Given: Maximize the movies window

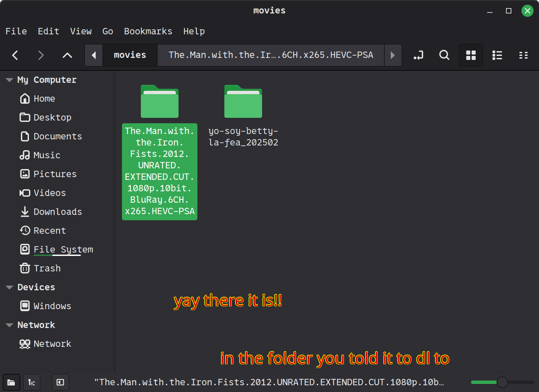Looking at the screenshot, I should pyautogui.click(x=509, y=11).
